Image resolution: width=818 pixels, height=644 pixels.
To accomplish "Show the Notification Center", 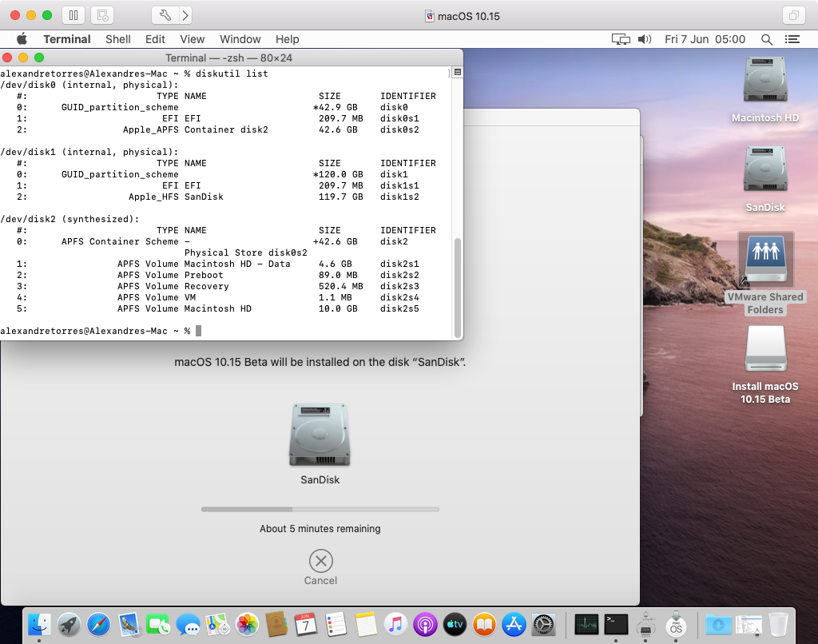I will pos(792,39).
